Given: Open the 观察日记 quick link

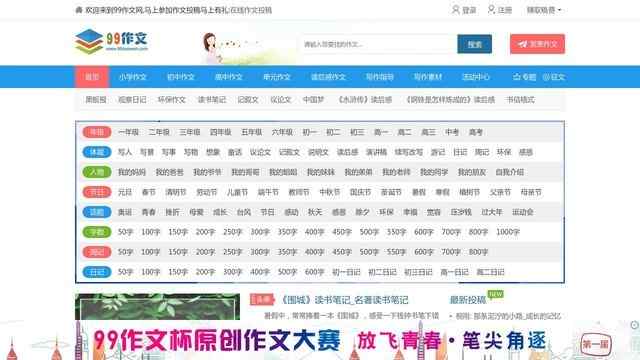Looking at the screenshot, I should coord(132,100).
